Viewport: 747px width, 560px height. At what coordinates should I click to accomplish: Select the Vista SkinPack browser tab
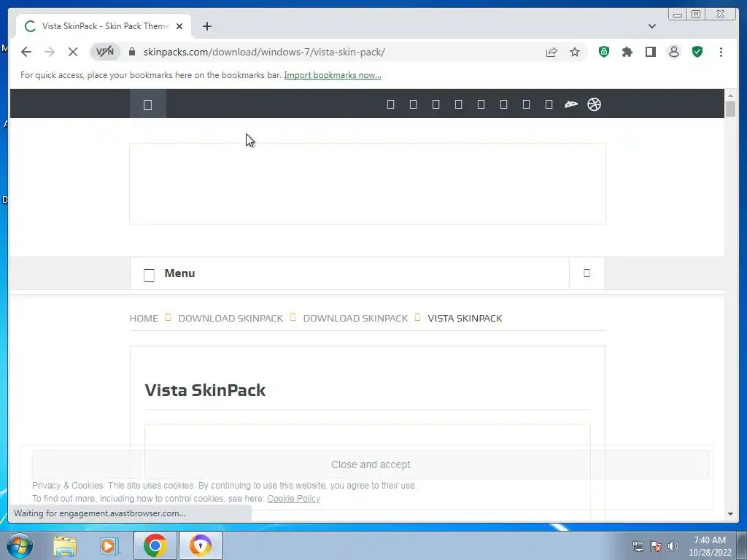coord(104,26)
